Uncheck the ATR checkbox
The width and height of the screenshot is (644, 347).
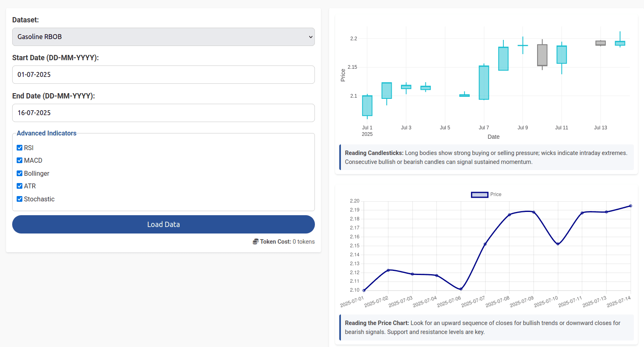(20, 186)
